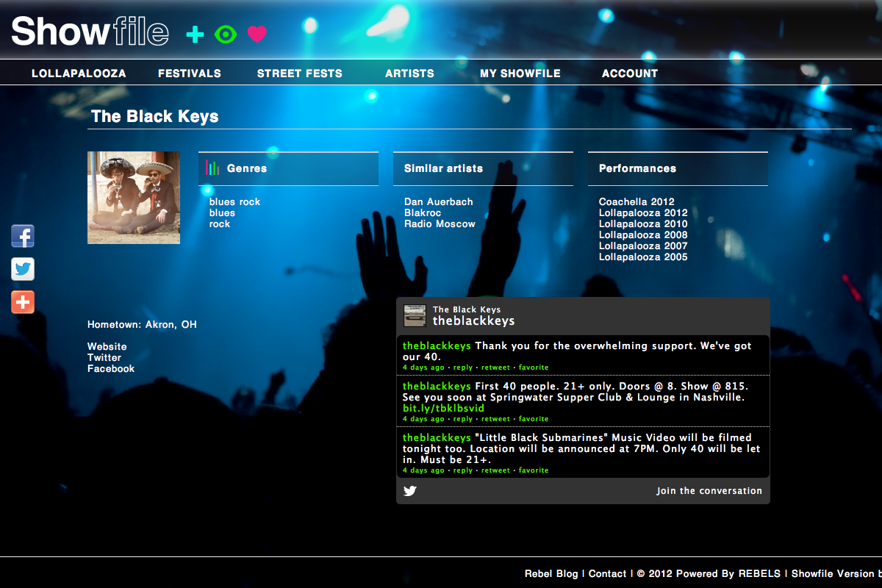This screenshot has width=882, height=588.
Task: Click Join the conversation
Action: pyautogui.click(x=709, y=491)
